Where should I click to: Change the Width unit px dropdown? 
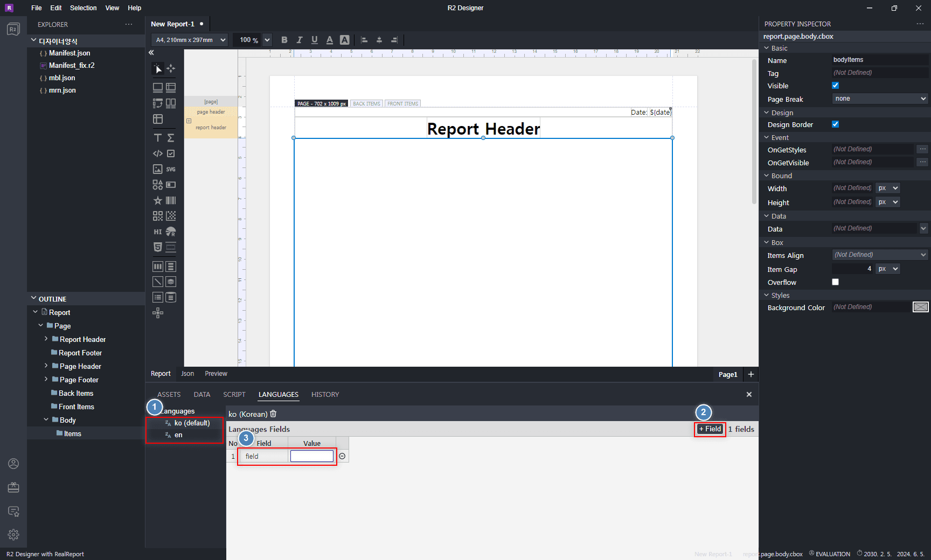pos(888,188)
